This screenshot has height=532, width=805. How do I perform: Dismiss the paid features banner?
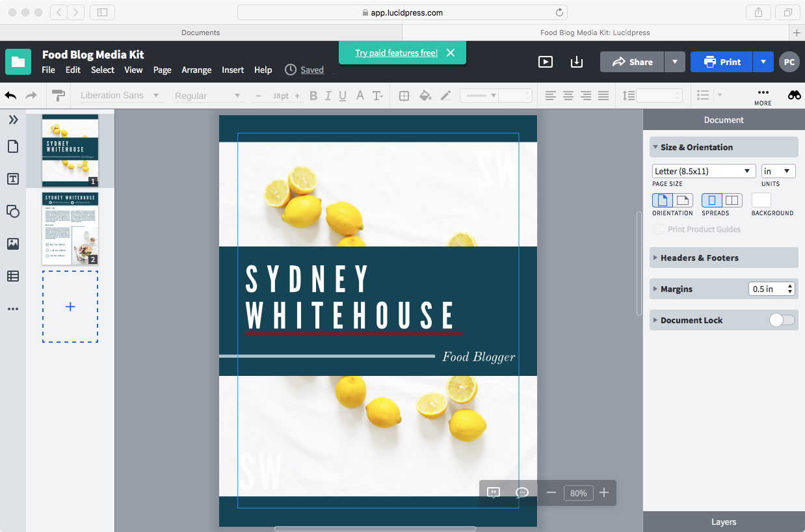[x=451, y=53]
